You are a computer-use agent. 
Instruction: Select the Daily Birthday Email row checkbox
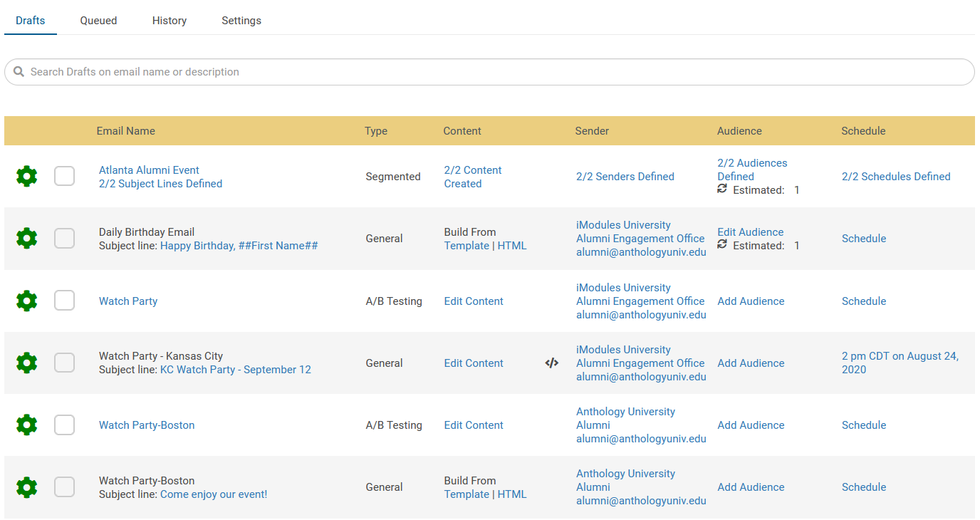[x=64, y=238]
